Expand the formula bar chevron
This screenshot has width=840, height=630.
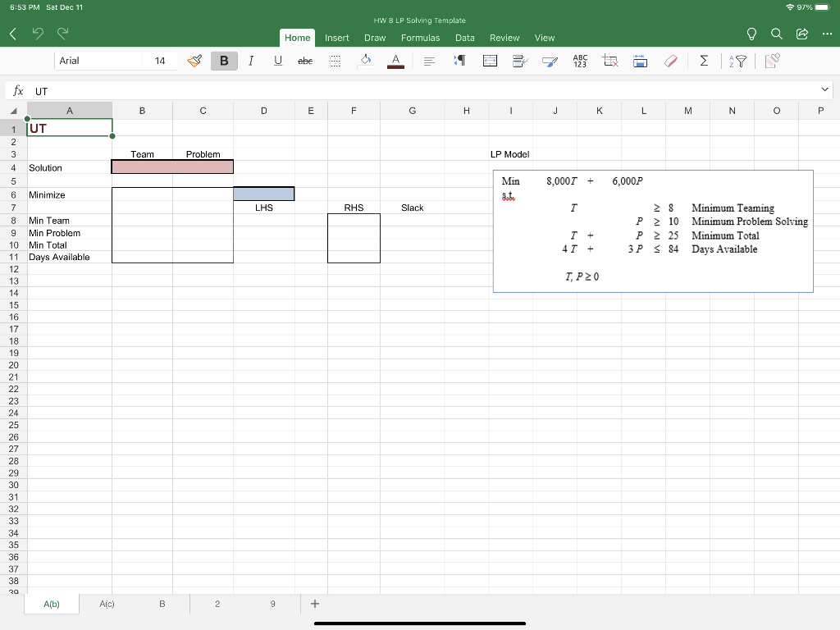pyautogui.click(x=824, y=89)
